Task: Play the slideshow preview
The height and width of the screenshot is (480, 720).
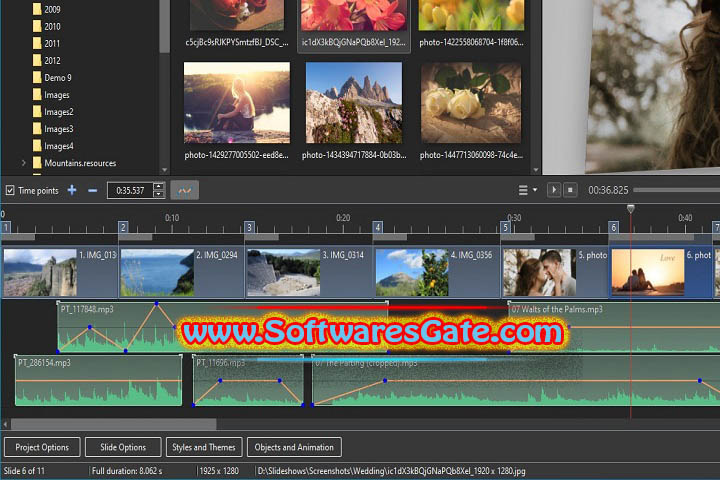Action: (554, 190)
